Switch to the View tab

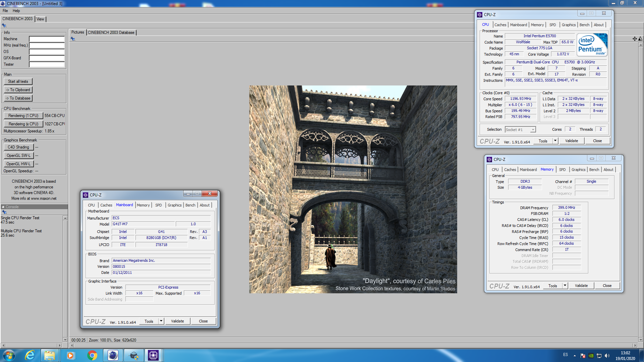click(40, 19)
